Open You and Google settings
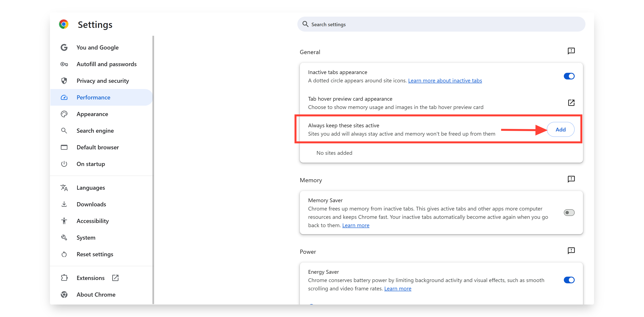The image size is (644, 317). click(101, 47)
